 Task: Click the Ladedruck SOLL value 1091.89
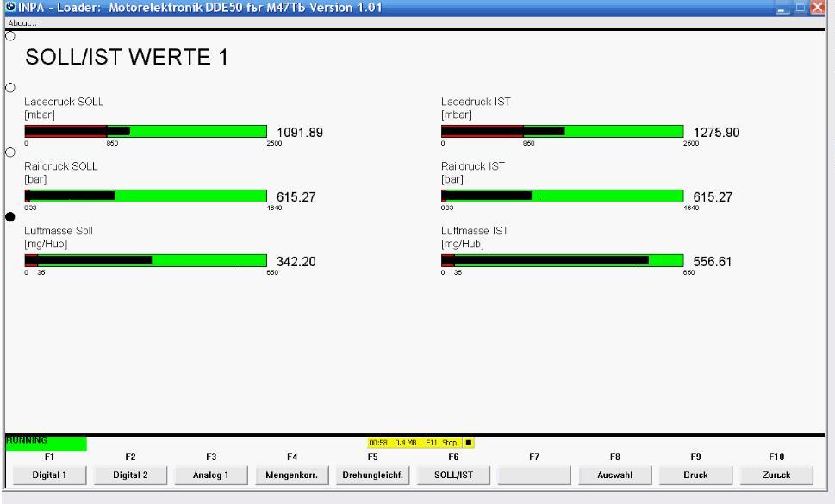300,133
